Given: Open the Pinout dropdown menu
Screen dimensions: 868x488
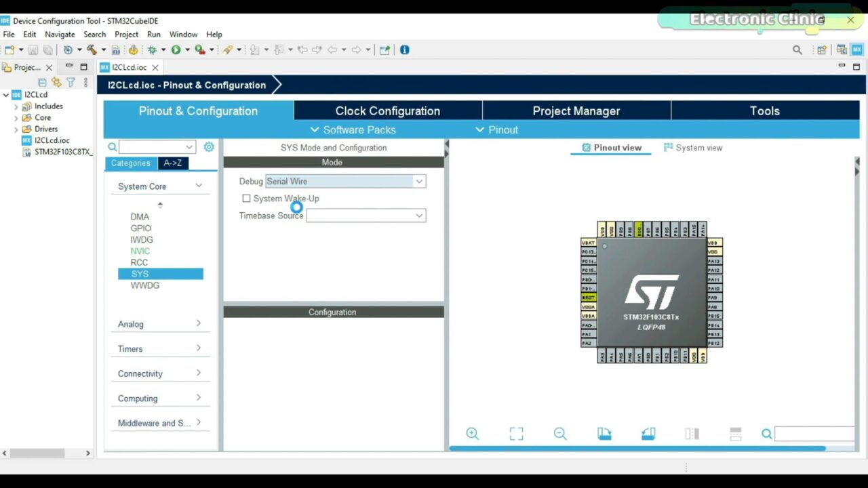Looking at the screenshot, I should [496, 129].
